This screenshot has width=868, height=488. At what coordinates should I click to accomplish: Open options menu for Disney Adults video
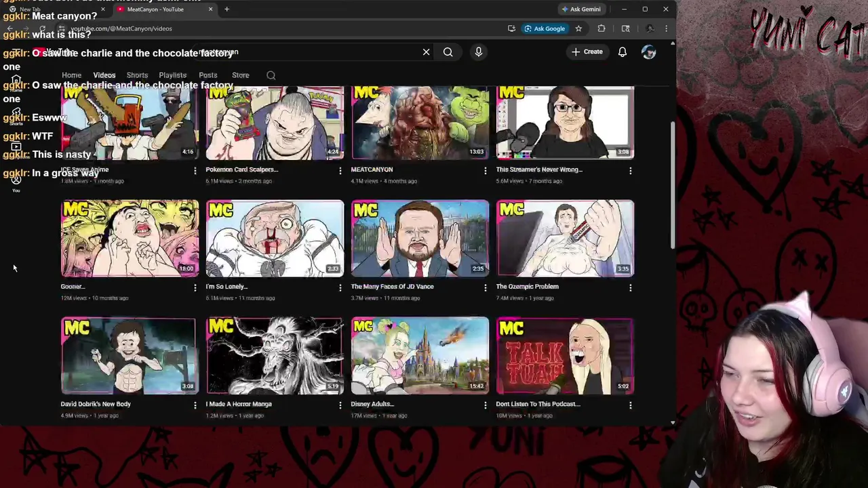point(486,405)
